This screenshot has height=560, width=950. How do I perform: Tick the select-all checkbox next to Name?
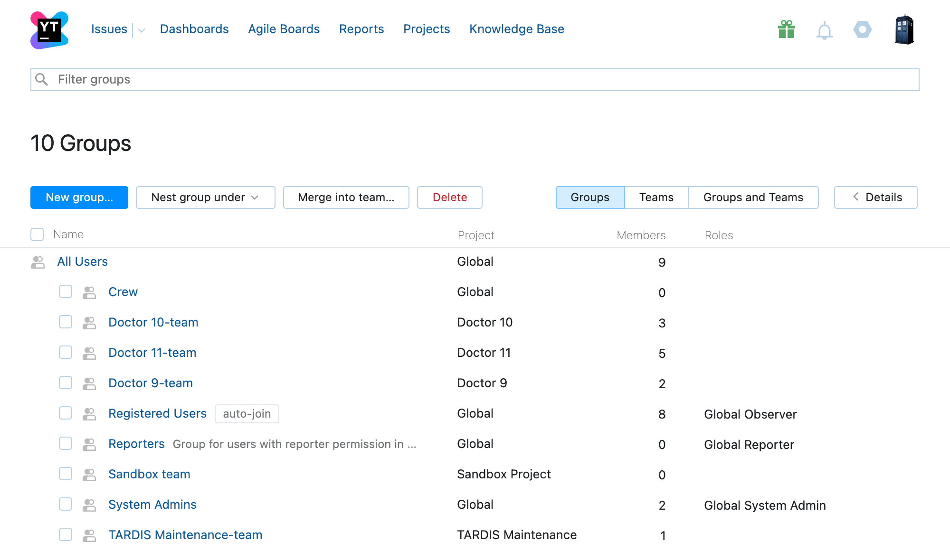(37, 234)
